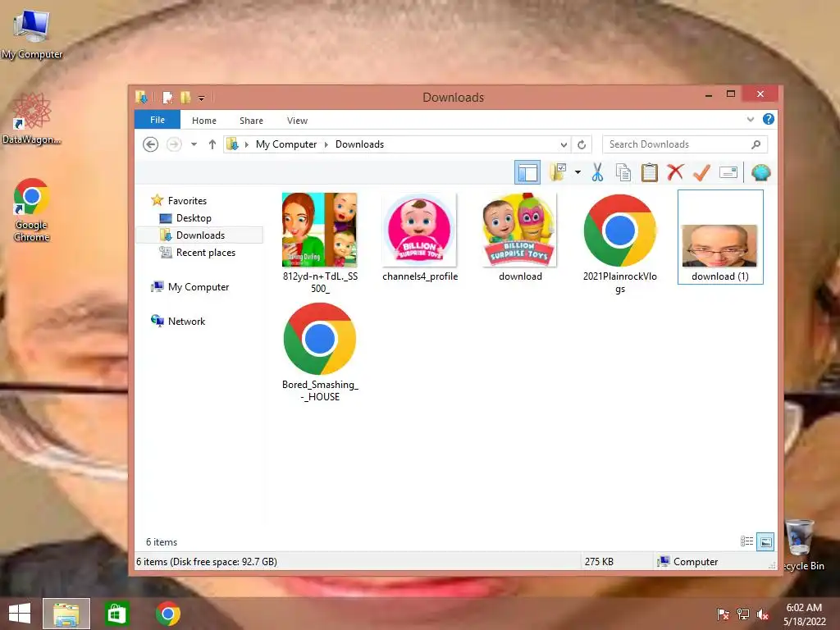Select the 2021PlainrockVlogs Chrome file

(x=620, y=243)
